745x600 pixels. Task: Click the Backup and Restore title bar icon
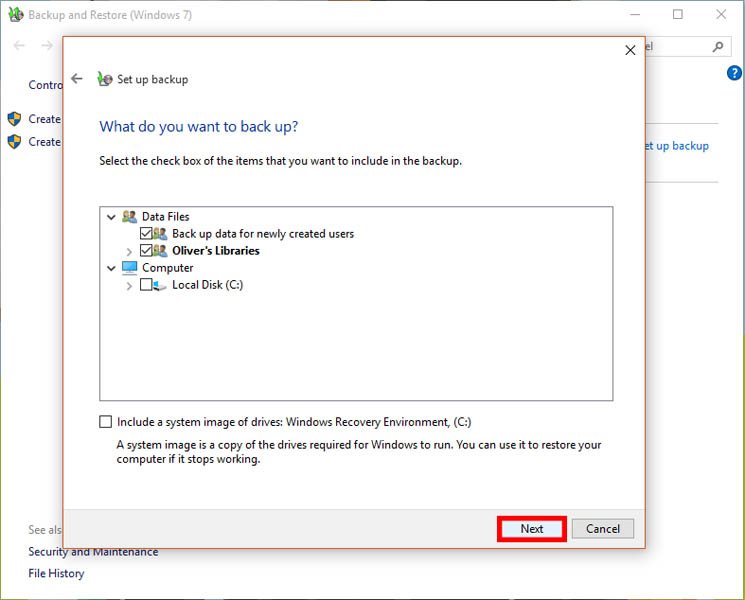coord(14,15)
